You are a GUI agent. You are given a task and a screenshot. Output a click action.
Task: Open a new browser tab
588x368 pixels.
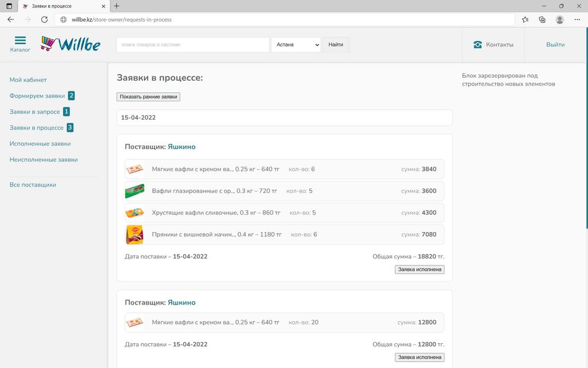tap(116, 6)
